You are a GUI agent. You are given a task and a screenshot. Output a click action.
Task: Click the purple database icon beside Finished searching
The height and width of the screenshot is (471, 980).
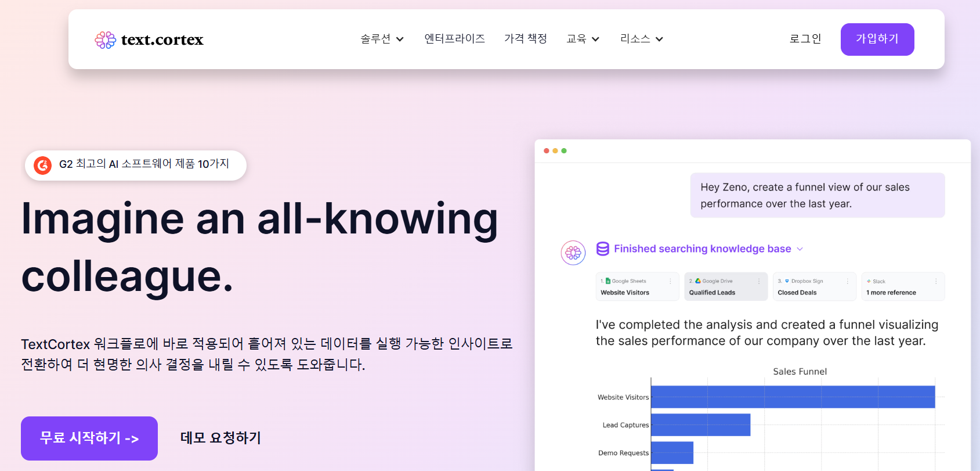pos(603,249)
